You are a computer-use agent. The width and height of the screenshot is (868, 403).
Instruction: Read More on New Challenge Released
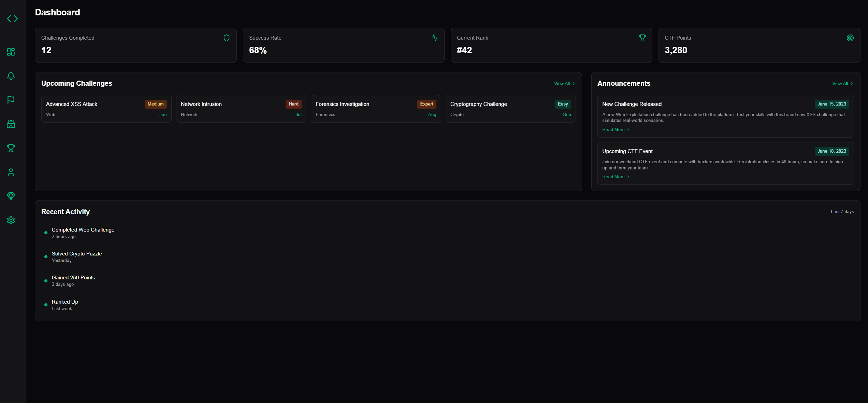click(616, 129)
